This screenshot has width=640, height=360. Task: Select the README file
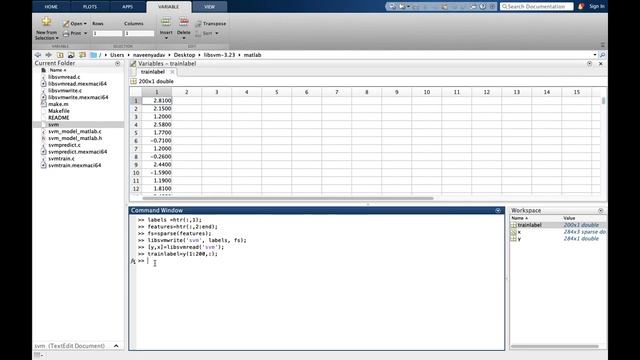(x=59, y=118)
